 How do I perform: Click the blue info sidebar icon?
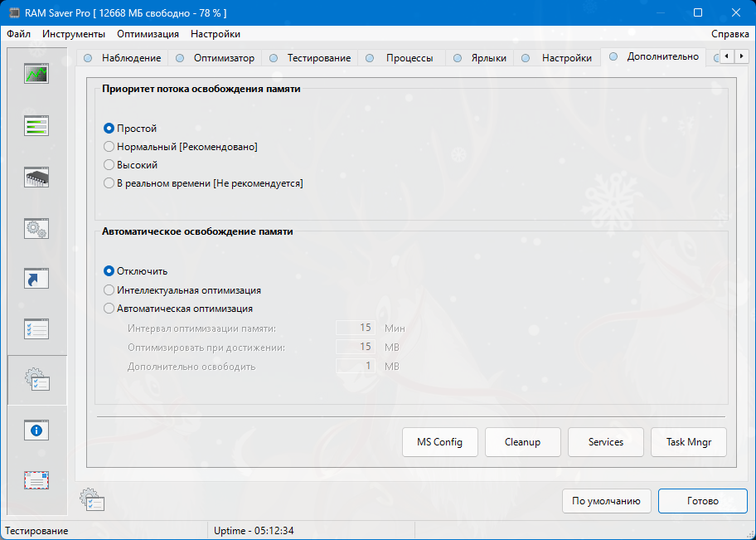[x=36, y=431]
